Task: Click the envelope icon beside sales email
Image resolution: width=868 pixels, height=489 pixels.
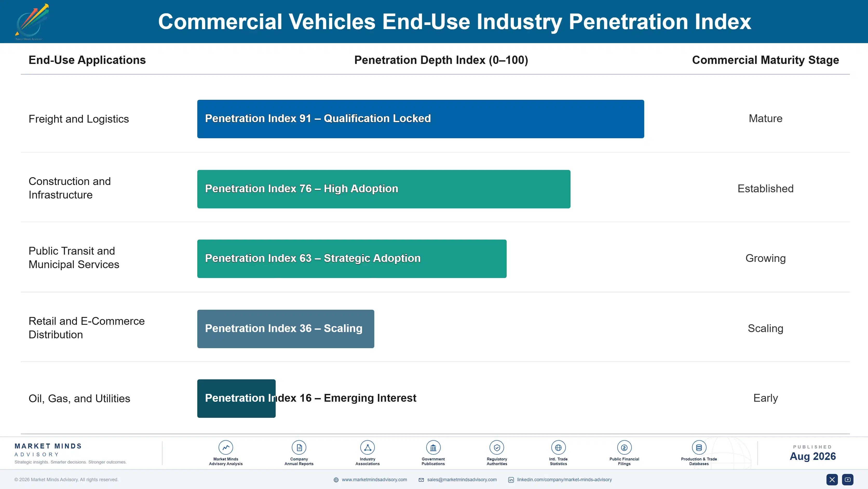Action: click(x=421, y=480)
